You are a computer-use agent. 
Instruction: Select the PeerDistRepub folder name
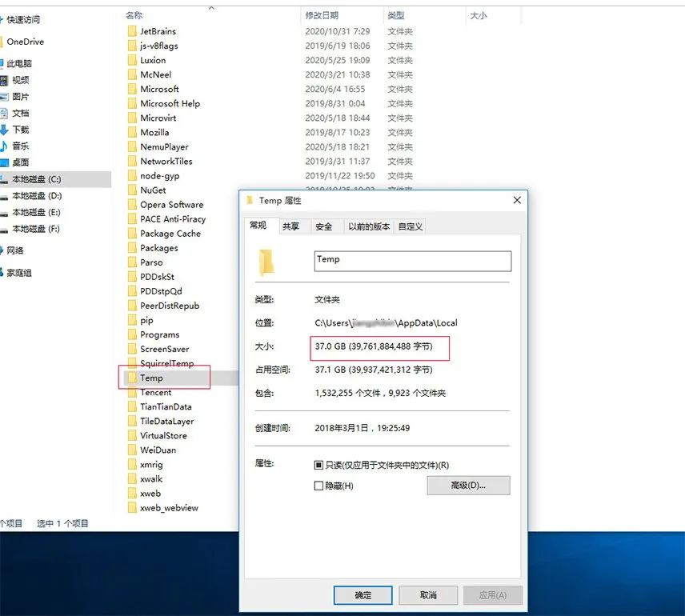tap(170, 306)
